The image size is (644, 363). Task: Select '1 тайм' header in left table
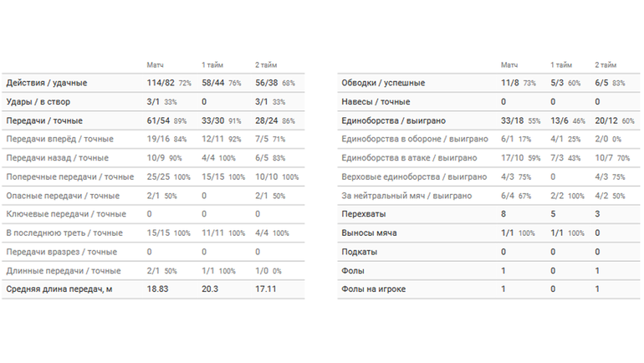212,64
